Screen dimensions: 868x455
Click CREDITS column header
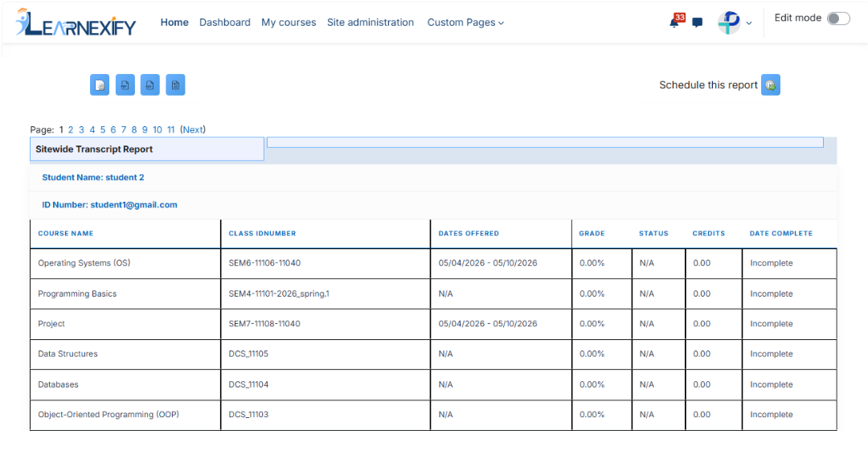click(709, 234)
